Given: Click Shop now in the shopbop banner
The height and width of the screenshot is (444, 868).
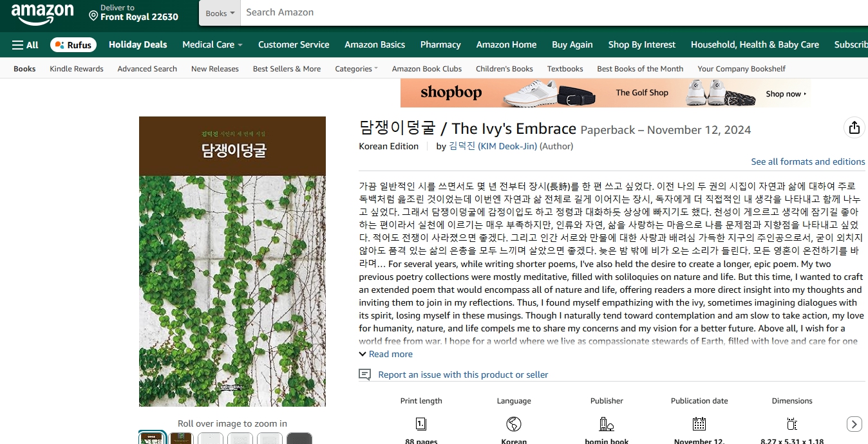Looking at the screenshot, I should 786,94.
